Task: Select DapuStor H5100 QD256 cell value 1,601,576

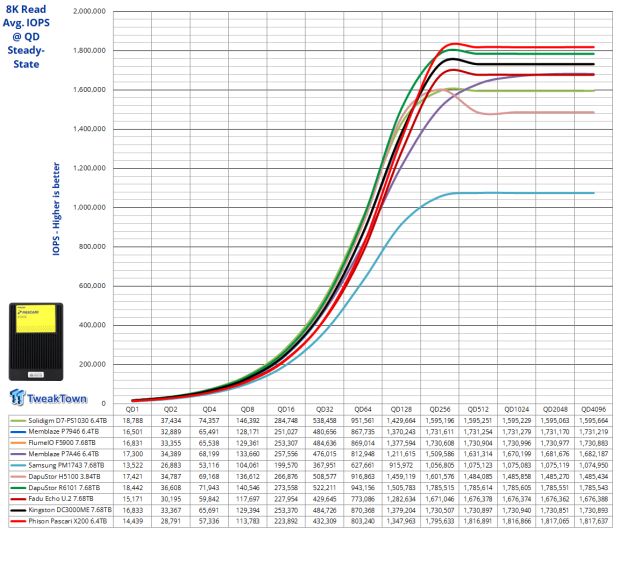Action: pyautogui.click(x=440, y=477)
